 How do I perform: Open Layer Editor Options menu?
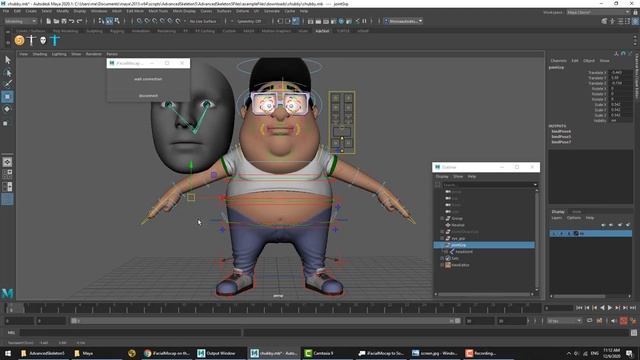click(574, 218)
